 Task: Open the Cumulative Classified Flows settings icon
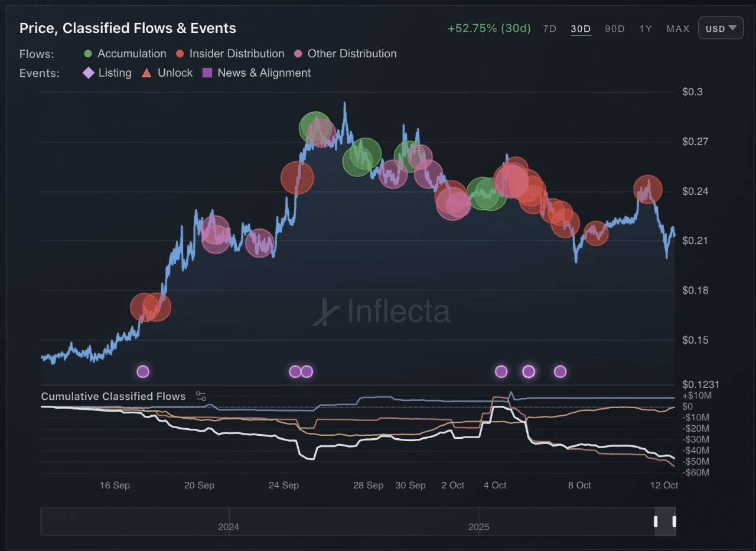(201, 396)
